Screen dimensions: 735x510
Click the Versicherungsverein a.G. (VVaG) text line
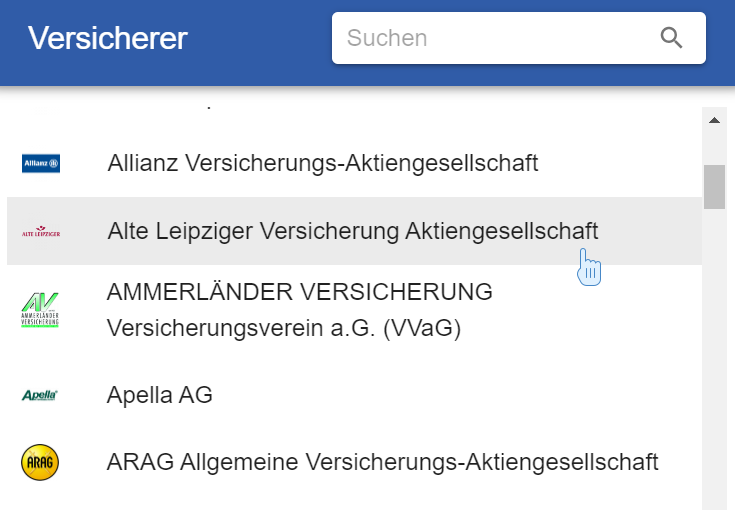click(283, 328)
